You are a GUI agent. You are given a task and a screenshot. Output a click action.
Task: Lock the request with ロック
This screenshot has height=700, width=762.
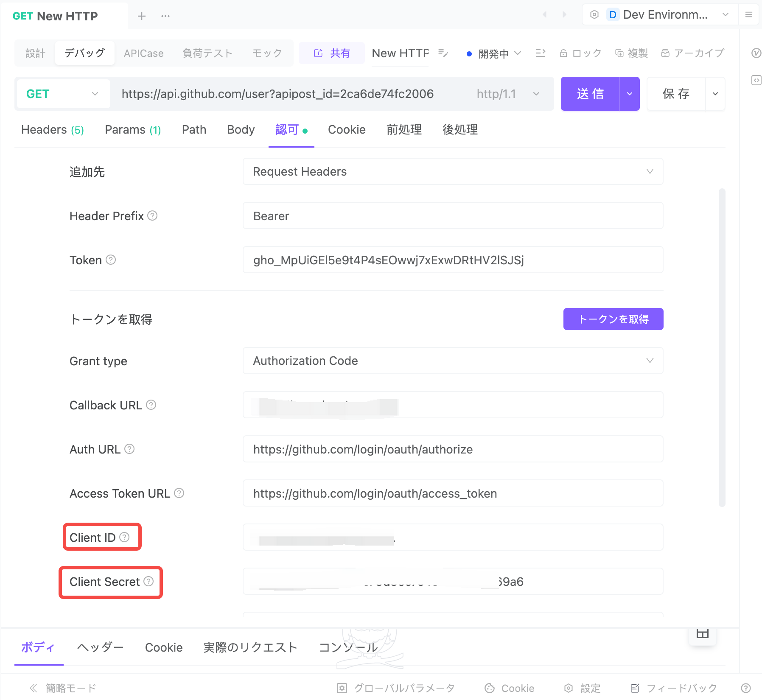coord(580,53)
